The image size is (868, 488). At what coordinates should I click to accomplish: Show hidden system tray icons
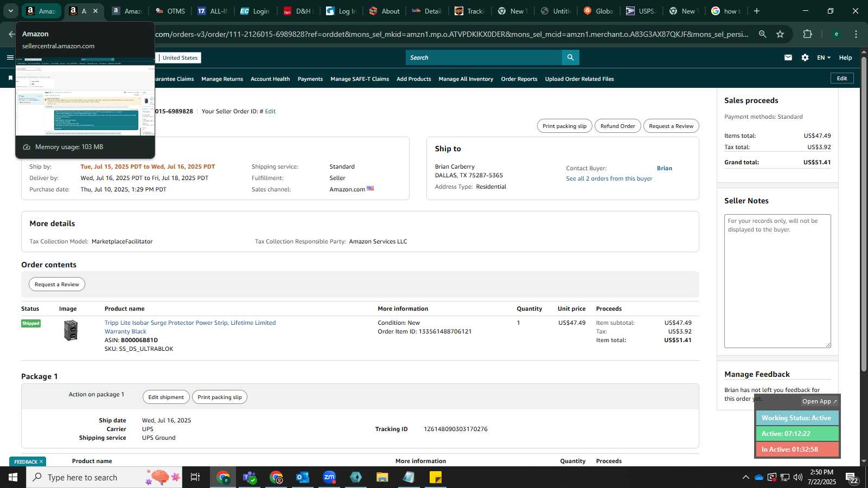745,477
